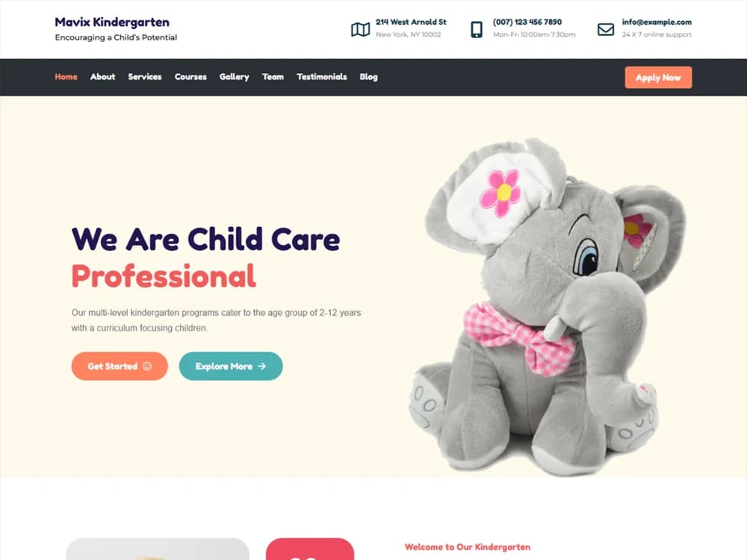Navigate to the Team section
The width and height of the screenshot is (747, 560).
[273, 77]
